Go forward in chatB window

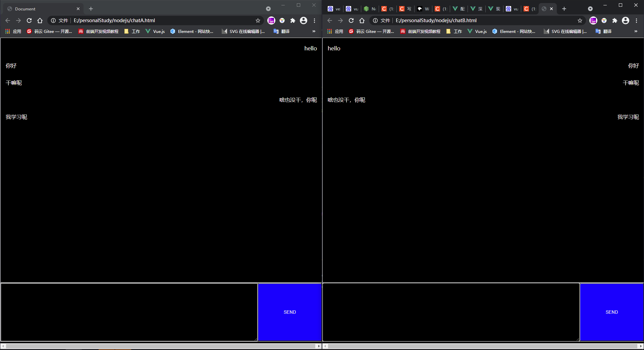pyautogui.click(x=340, y=20)
